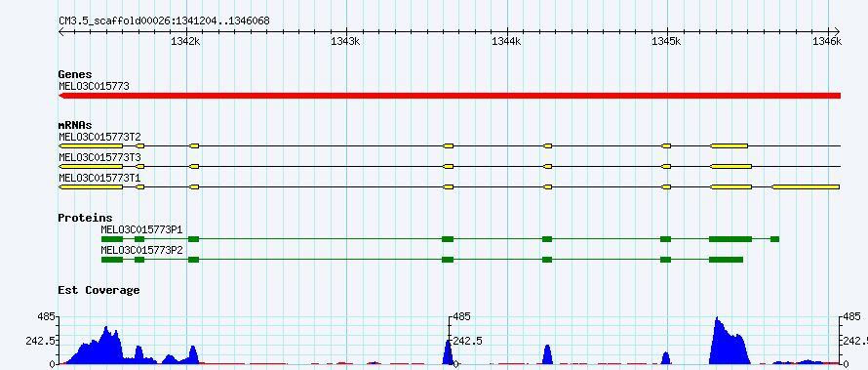Open the MELO3C015773P2 protein label
868x370 pixels.
(141, 250)
